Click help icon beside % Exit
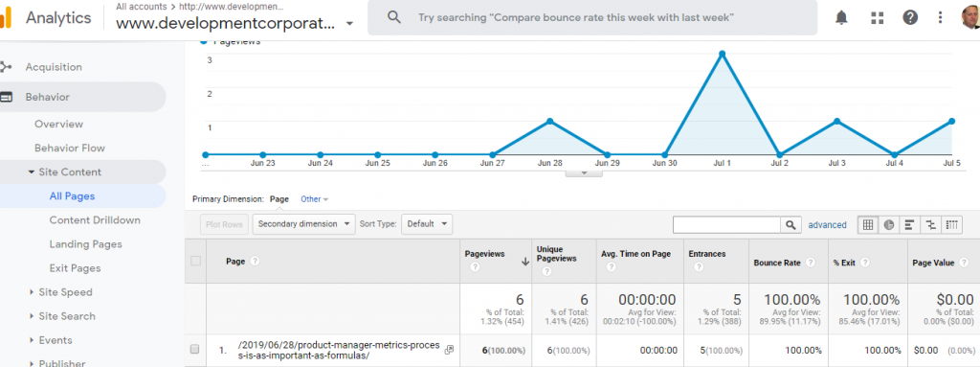Screen dimensions: 980x367 click(865, 264)
